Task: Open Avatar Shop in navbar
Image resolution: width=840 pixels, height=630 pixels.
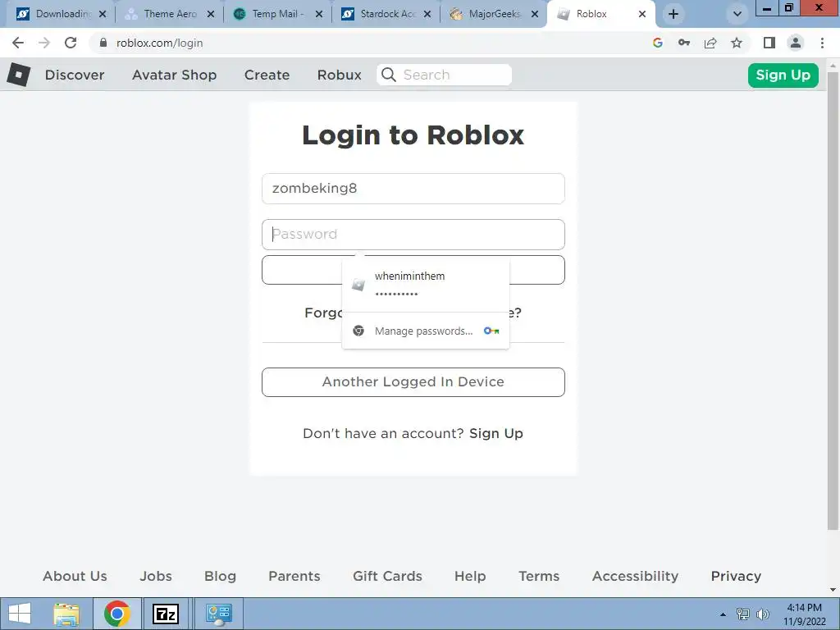Action: pos(175,75)
